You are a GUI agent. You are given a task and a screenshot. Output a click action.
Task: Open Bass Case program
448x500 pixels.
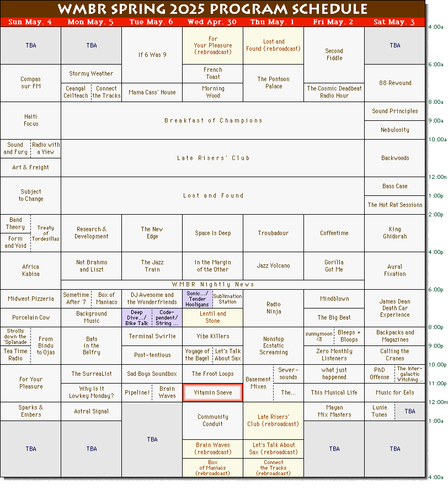[x=394, y=186]
